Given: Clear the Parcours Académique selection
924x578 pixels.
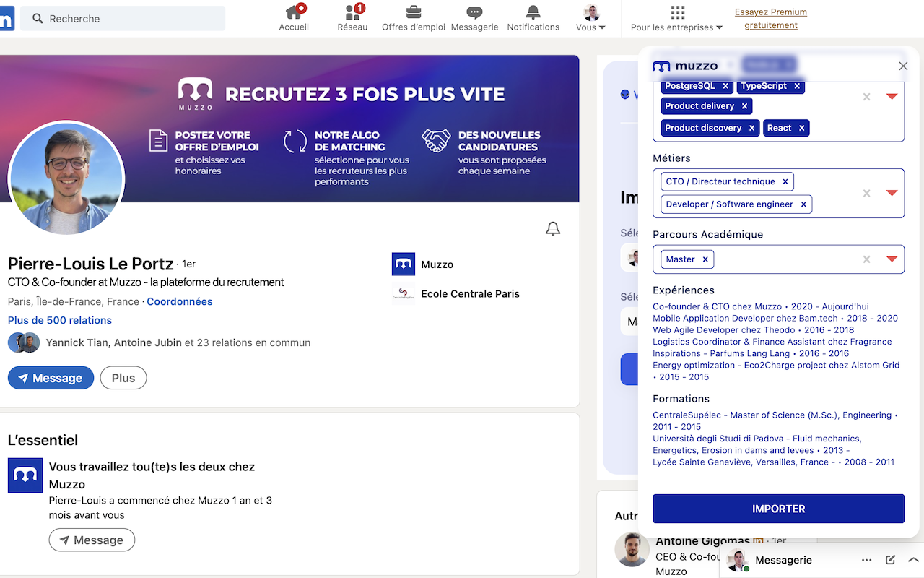Looking at the screenshot, I should [x=867, y=259].
